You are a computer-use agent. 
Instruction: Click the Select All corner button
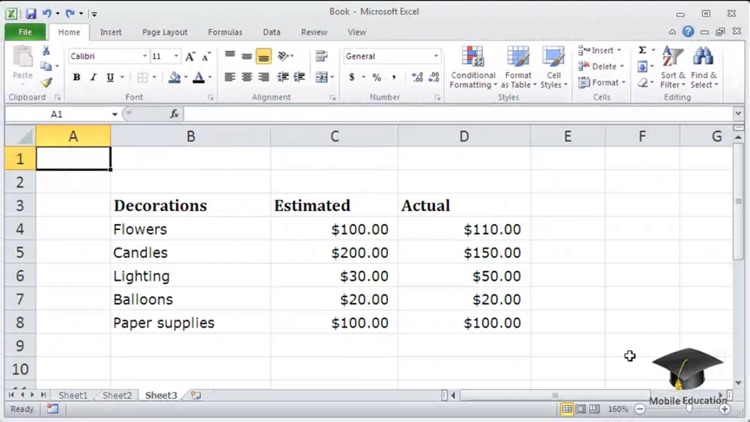click(x=21, y=136)
